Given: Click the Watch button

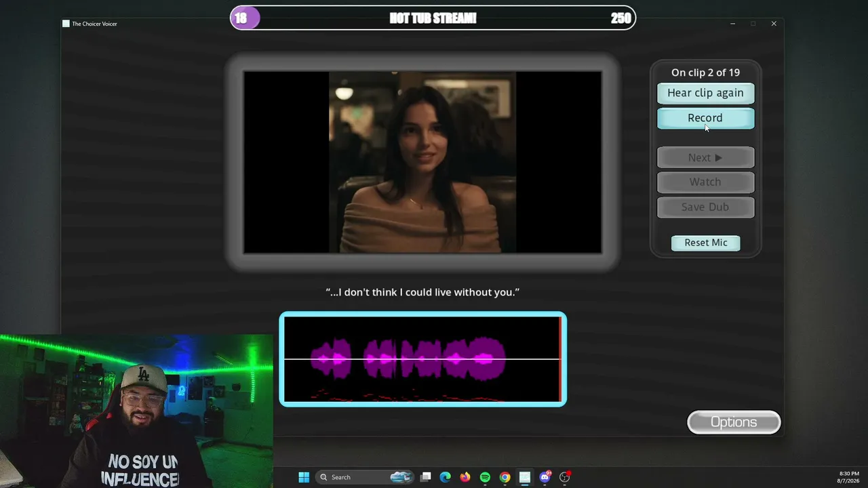Looking at the screenshot, I should click(x=705, y=182).
